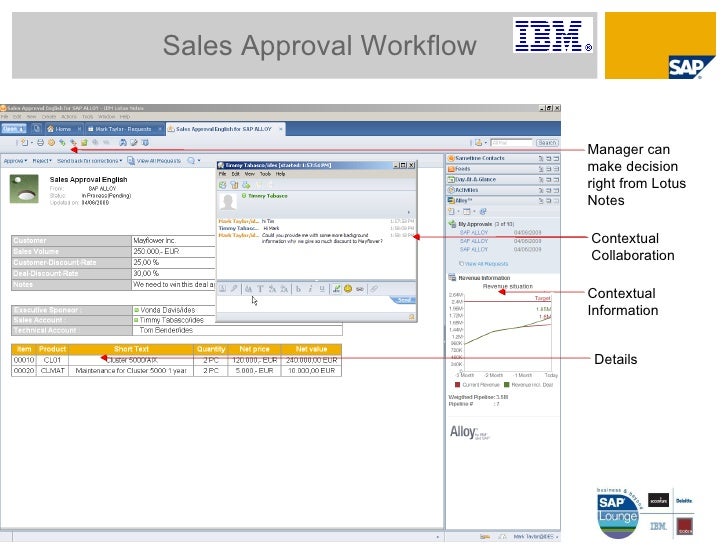Switch to the Home tab
The height and width of the screenshot is (546, 728).
[63, 129]
